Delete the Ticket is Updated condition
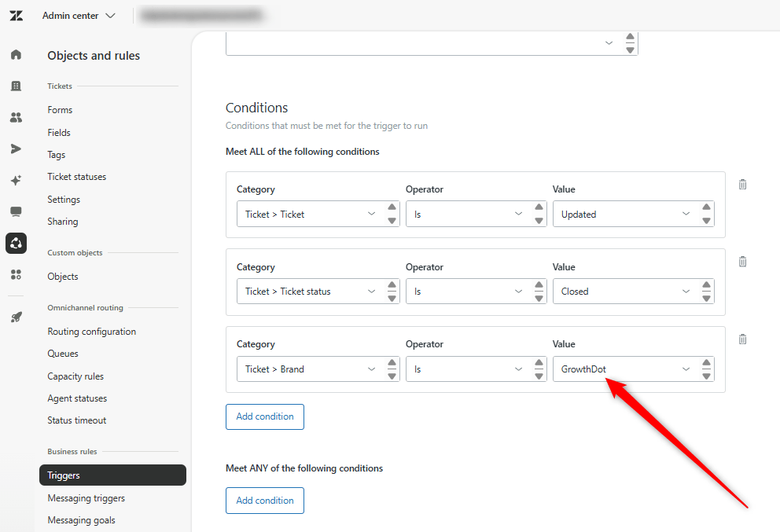The height and width of the screenshot is (532, 780). (743, 185)
